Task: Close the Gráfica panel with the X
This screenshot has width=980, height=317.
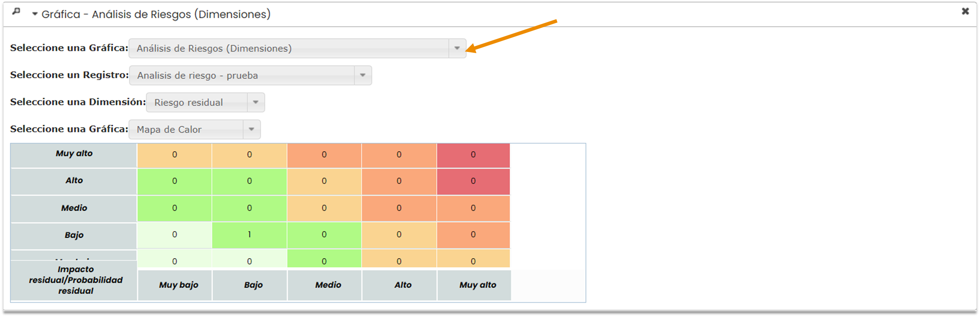Action: [965, 12]
